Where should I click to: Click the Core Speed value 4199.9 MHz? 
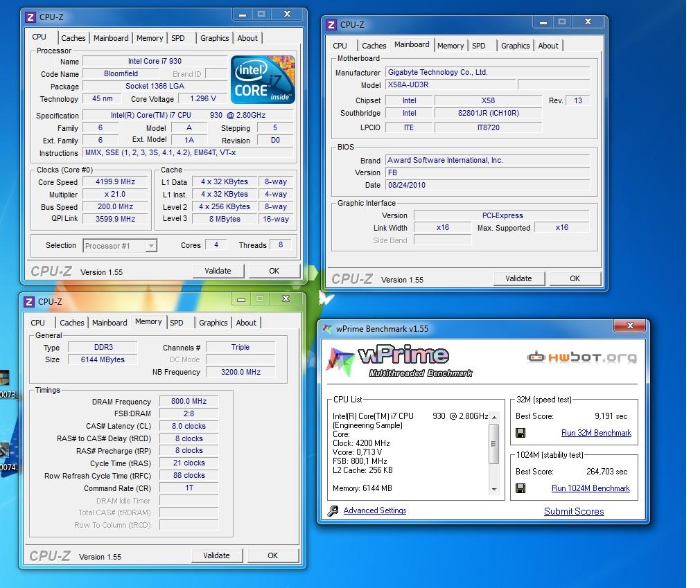click(x=115, y=182)
